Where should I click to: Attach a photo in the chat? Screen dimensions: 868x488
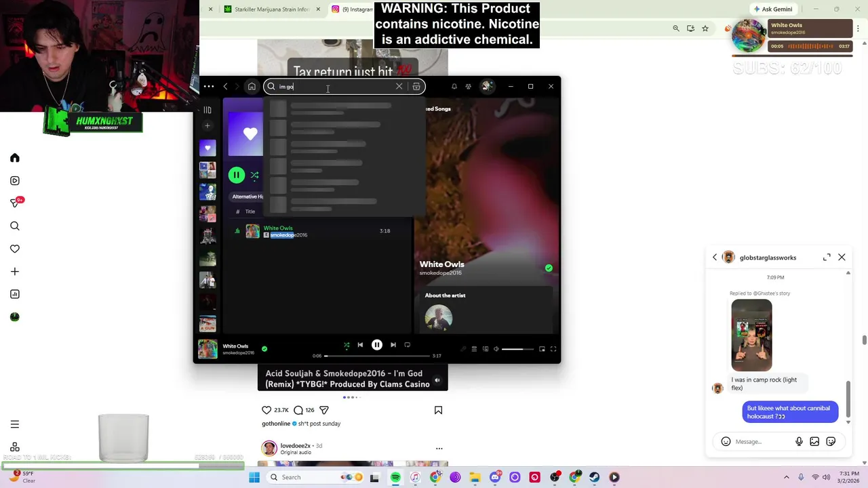814,442
